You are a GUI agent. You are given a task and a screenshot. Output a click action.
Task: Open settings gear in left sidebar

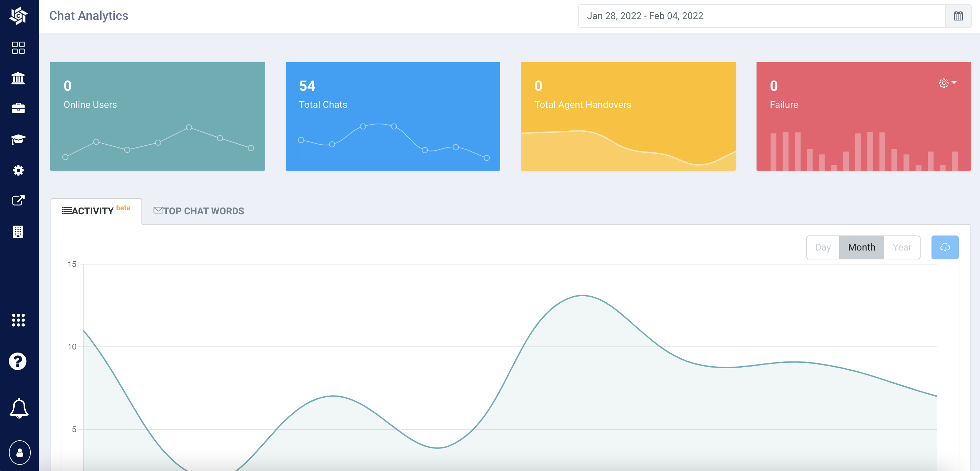coord(18,170)
